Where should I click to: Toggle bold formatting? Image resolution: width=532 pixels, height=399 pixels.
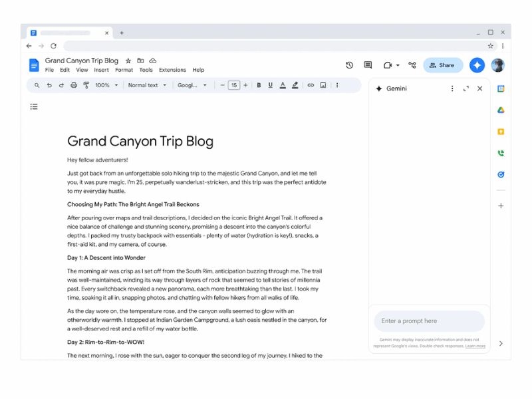259,85
